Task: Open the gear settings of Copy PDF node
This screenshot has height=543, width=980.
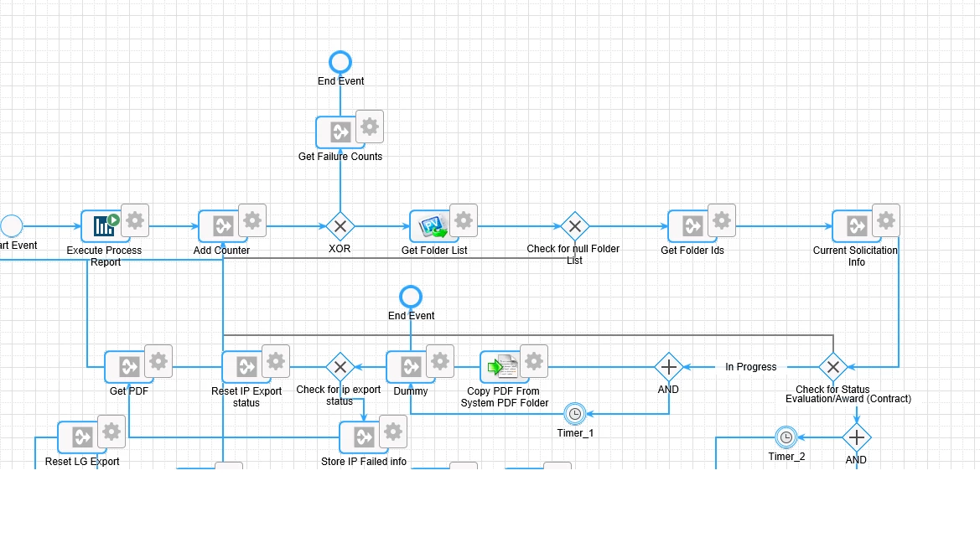Action: click(x=534, y=361)
